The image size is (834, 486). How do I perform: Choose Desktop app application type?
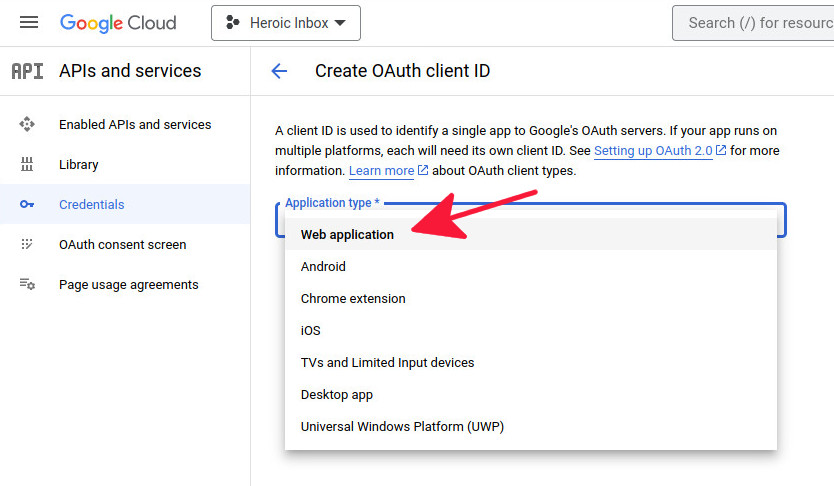click(531, 395)
